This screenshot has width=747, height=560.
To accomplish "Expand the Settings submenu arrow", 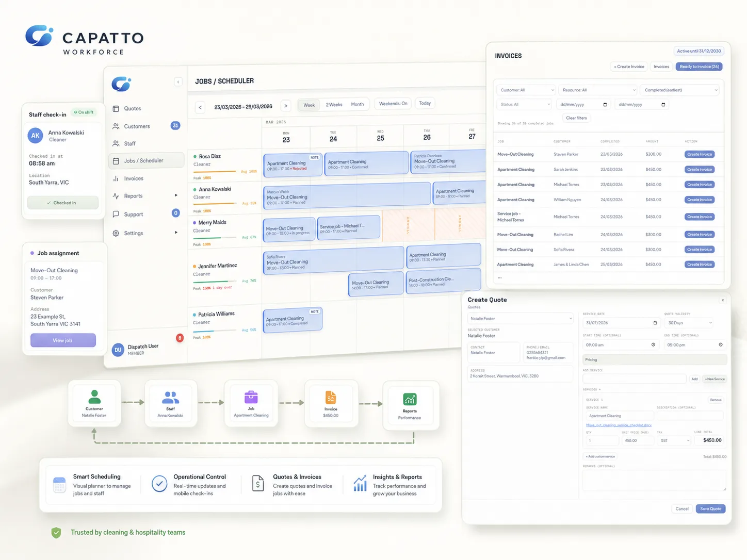I will (x=176, y=233).
